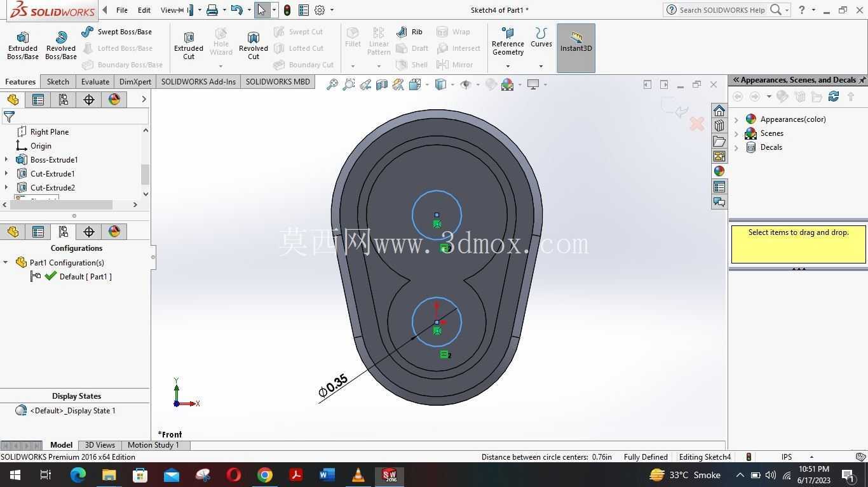868x487 pixels.
Task: Toggle the Select arrow tool
Action: click(x=261, y=10)
